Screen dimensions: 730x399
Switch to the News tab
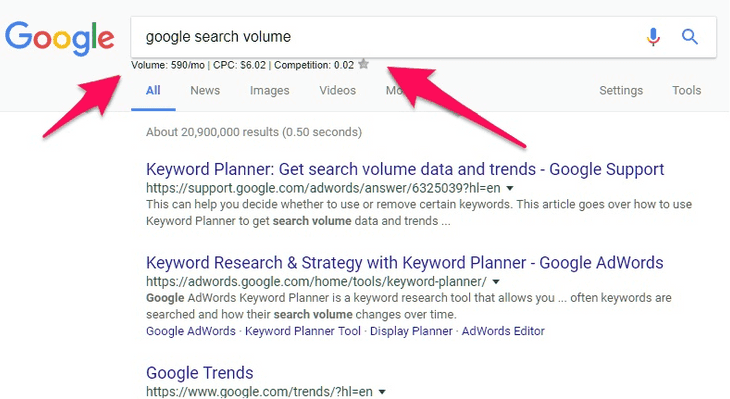tap(205, 90)
